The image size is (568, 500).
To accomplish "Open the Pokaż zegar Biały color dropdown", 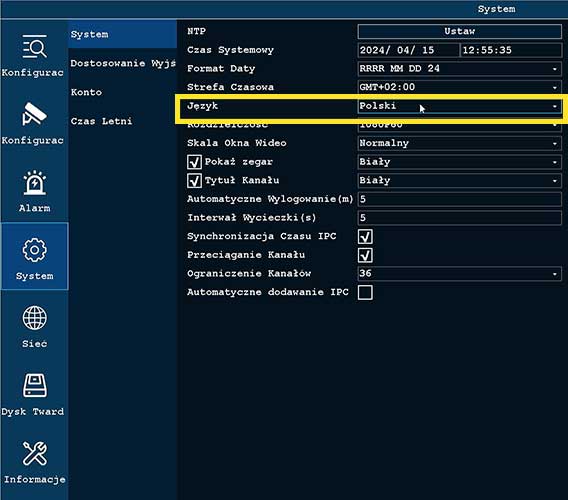I will [x=459, y=162].
